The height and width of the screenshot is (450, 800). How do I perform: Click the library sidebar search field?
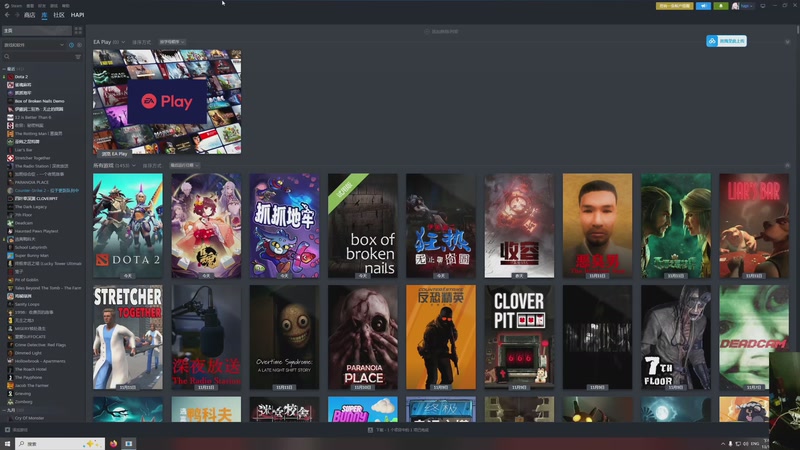[x=38, y=57]
